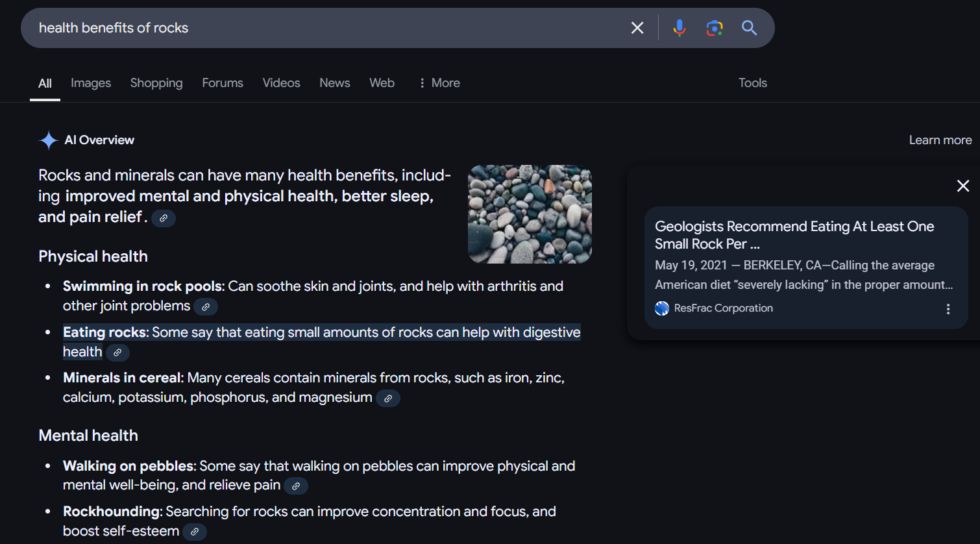Click source link icon for Minerals in cereal

(388, 399)
